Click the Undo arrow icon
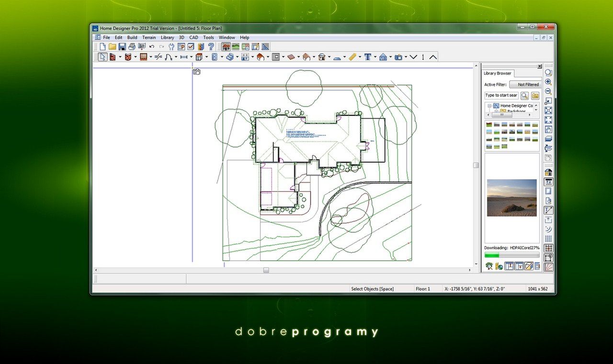This screenshot has height=364, width=613. (152, 46)
